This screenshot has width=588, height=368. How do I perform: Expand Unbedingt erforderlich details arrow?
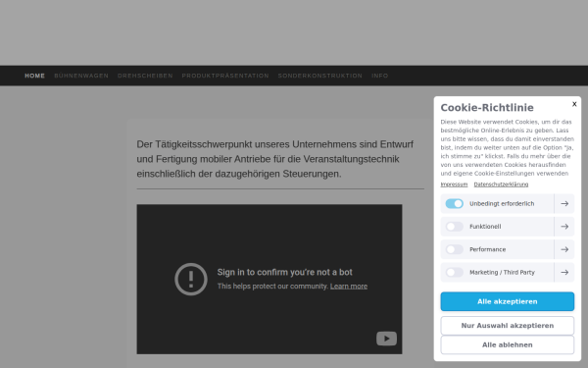click(564, 203)
